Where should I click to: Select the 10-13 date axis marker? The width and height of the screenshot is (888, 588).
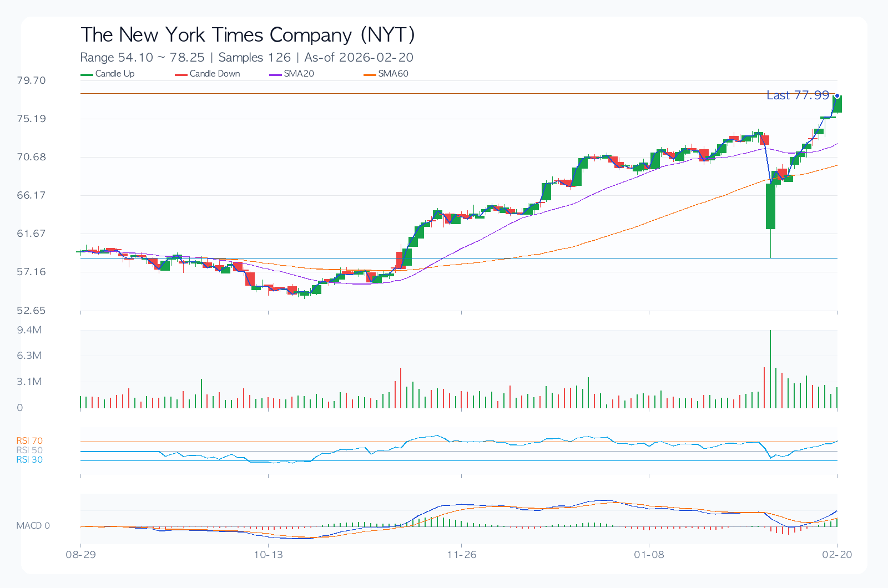pos(268,555)
